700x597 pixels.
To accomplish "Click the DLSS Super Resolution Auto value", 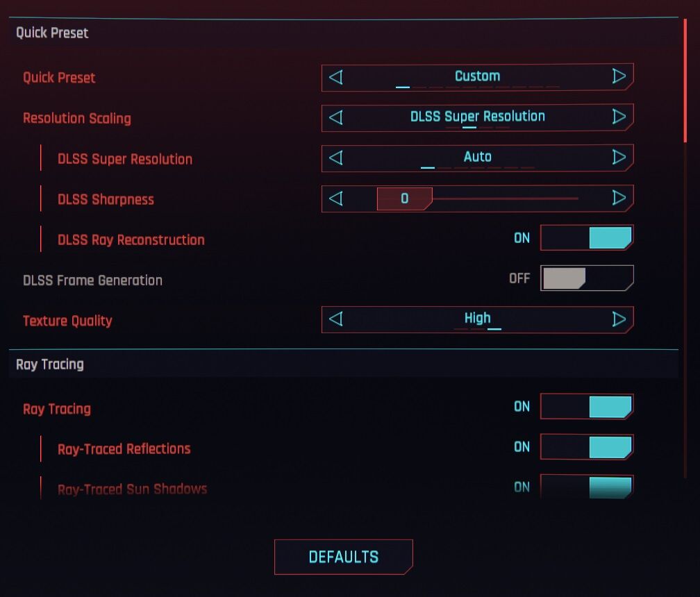I will (477, 158).
